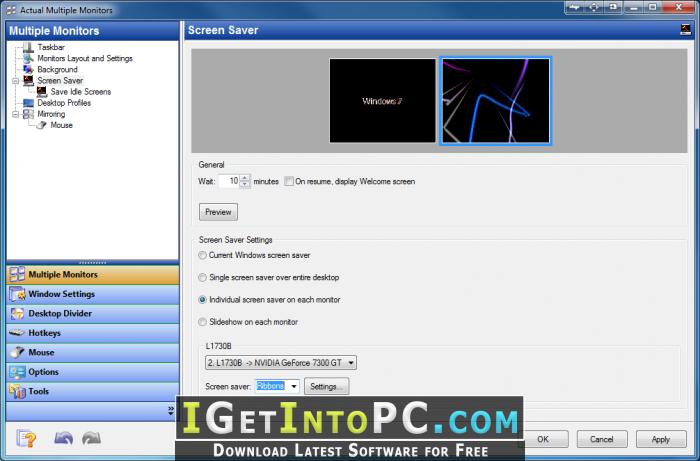700x461 pixels.
Task: Click the Apply button
Action: point(661,439)
